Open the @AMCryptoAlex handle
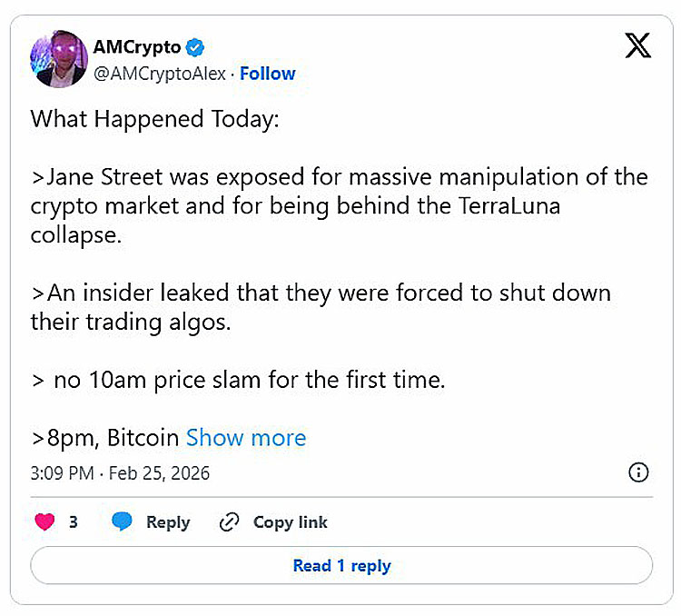 point(158,74)
